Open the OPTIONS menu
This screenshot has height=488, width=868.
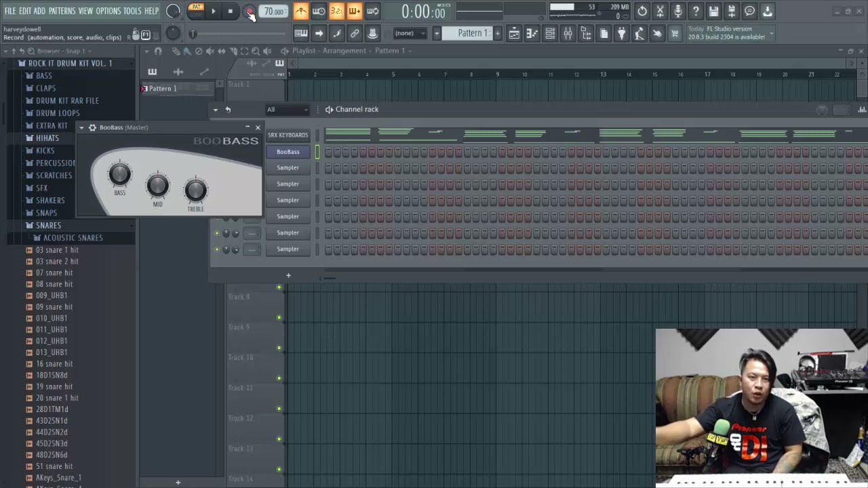pyautogui.click(x=108, y=11)
